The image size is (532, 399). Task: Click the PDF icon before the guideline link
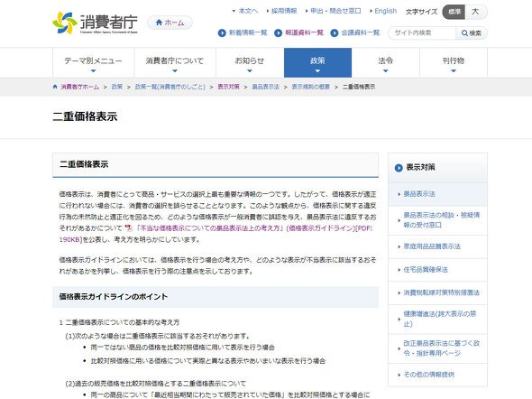click(128, 227)
